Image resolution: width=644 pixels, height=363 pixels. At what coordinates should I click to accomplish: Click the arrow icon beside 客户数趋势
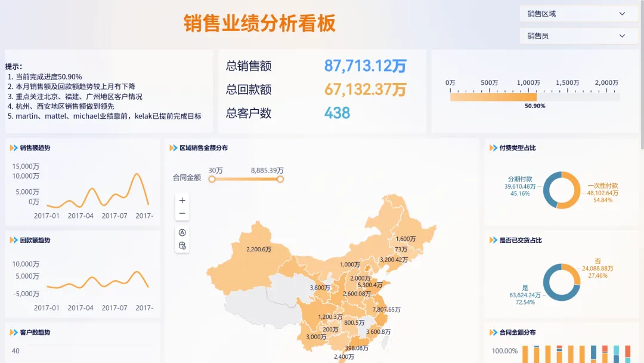point(14,332)
